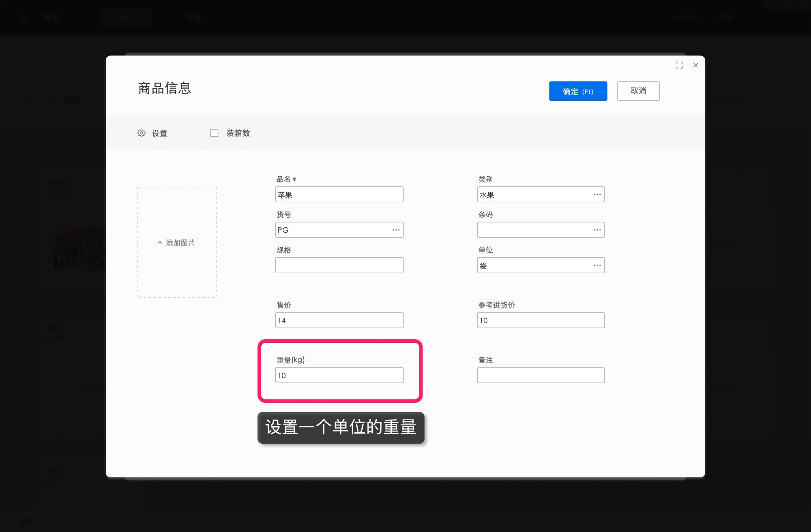Open the 条码 ellipsis picker
This screenshot has width=811, height=532.
(597, 230)
